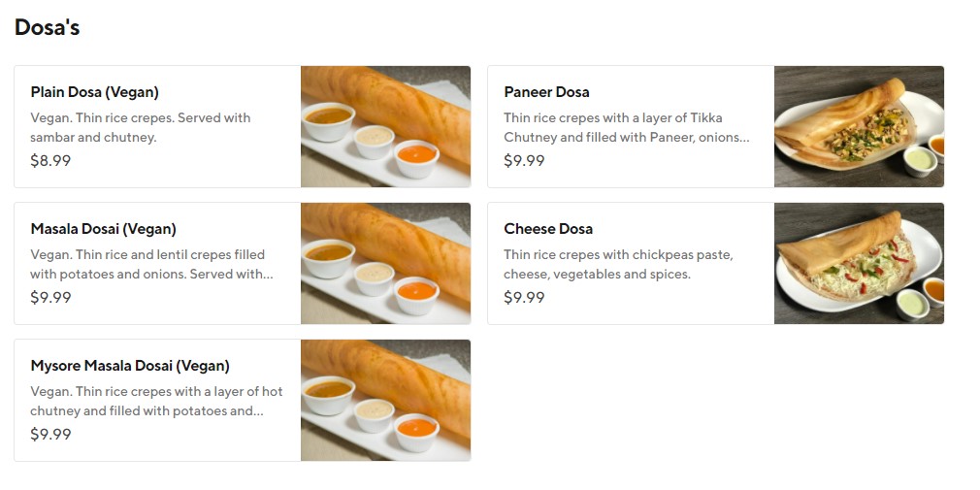Click the Paneer Dosa photo thumbnail
This screenshot has height=490, width=980.
[x=859, y=126]
